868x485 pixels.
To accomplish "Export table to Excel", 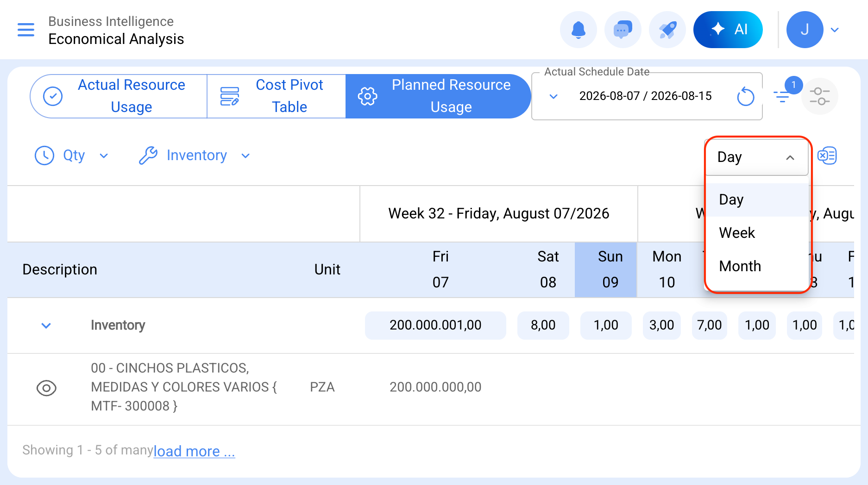I will (827, 156).
